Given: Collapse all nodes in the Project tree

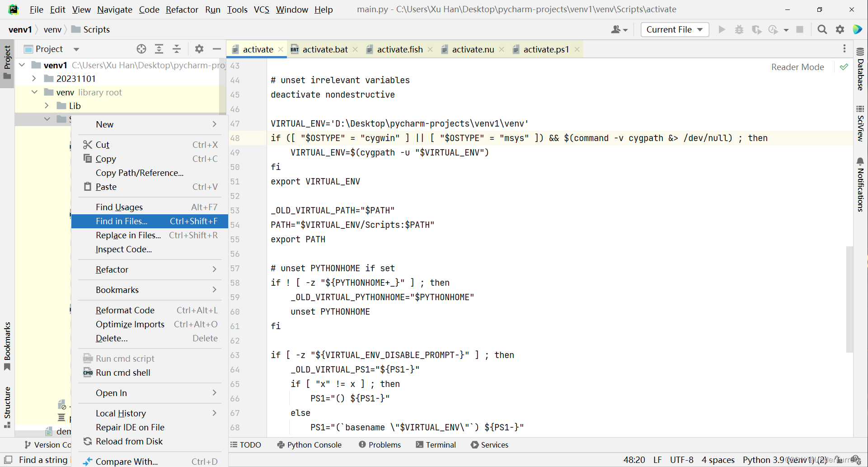Looking at the screenshot, I should point(177,48).
